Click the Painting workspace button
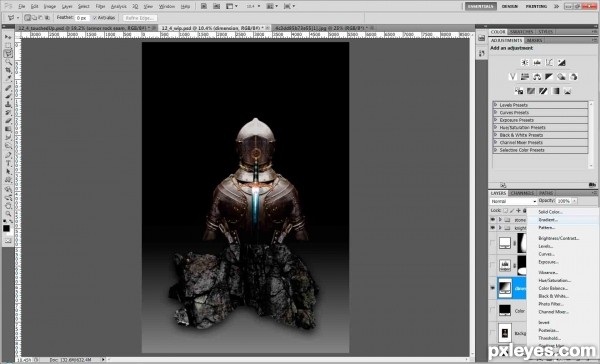The width and height of the screenshot is (600, 364). (536, 7)
